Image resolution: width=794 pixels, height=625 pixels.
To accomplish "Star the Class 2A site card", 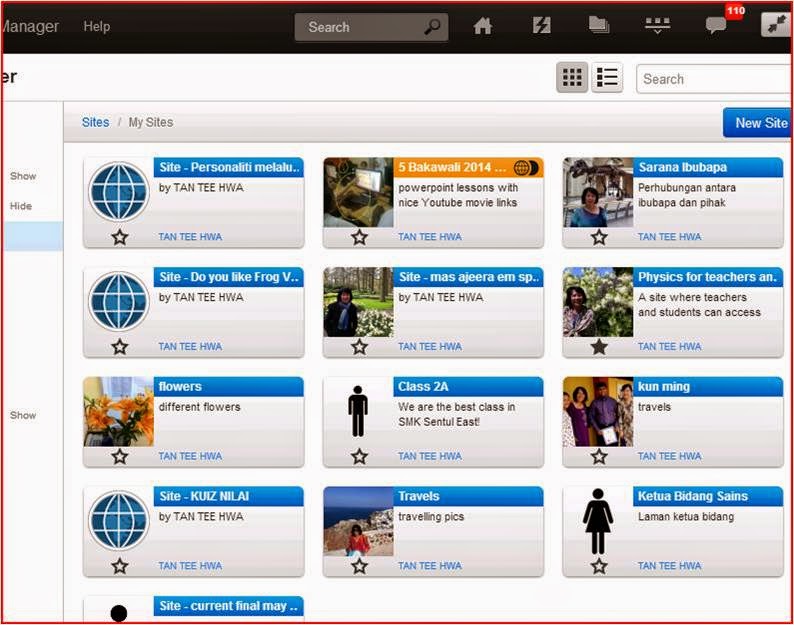I will tap(360, 456).
